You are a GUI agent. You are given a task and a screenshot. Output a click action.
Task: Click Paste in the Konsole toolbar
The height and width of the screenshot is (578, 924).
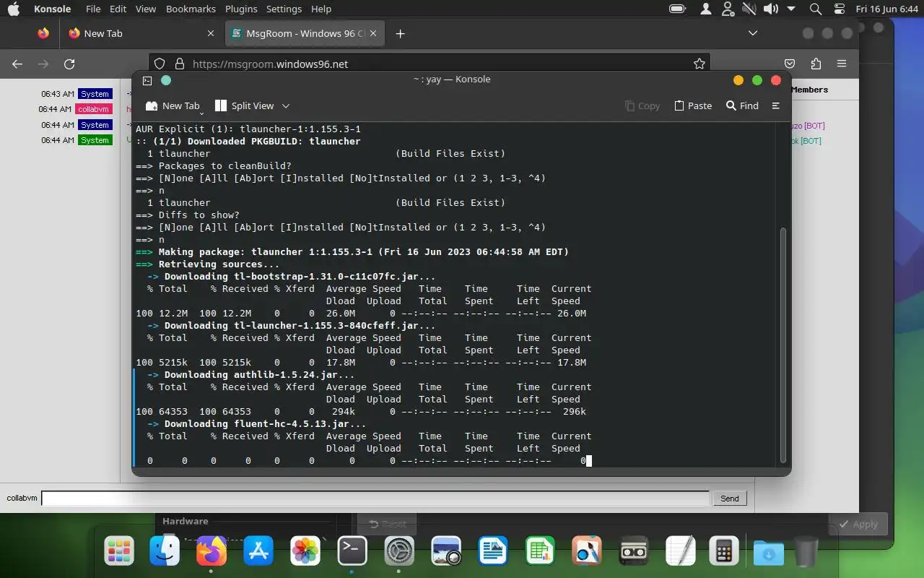click(x=692, y=105)
